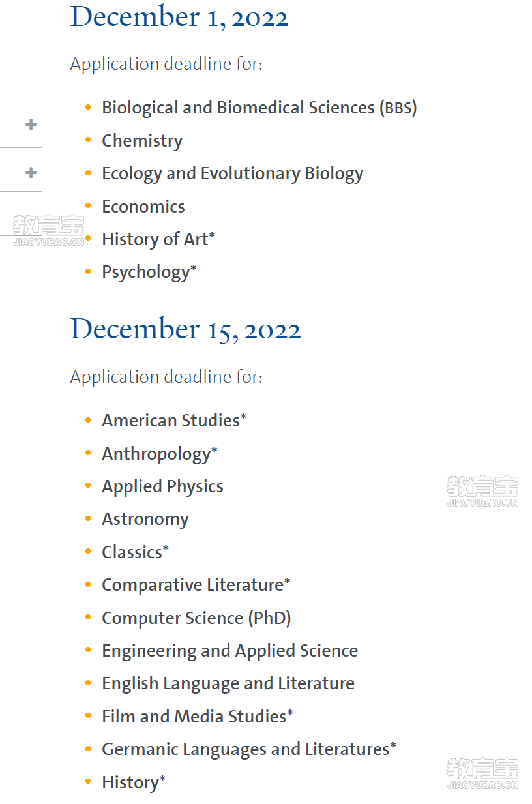Visit the Psychology program link
532x804 pixels.
click(x=149, y=272)
